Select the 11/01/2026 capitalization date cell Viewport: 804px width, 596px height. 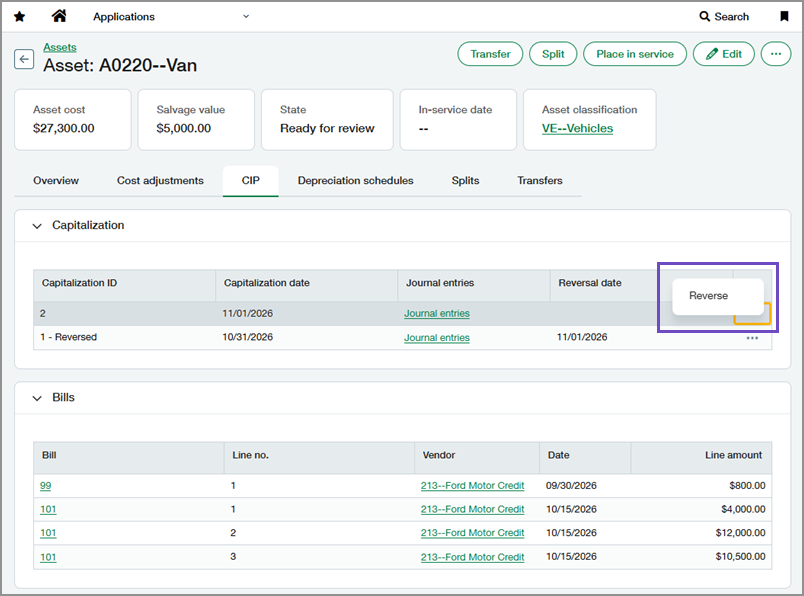[x=248, y=313]
